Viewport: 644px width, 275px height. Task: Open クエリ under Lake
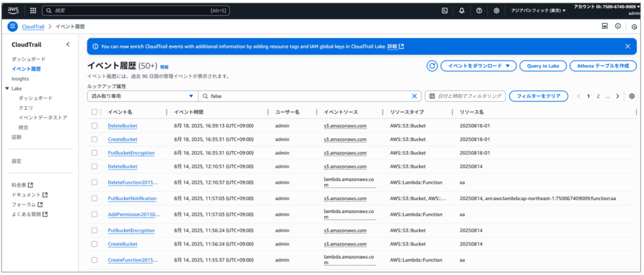point(26,108)
